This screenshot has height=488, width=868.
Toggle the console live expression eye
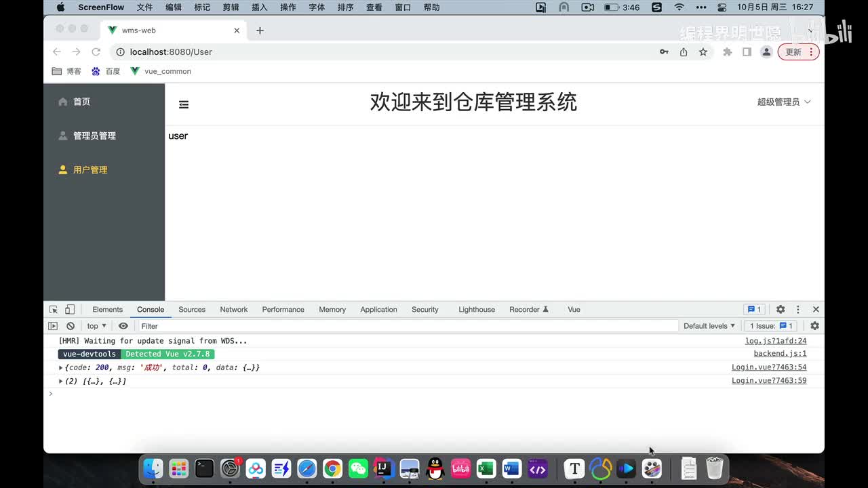(123, 326)
